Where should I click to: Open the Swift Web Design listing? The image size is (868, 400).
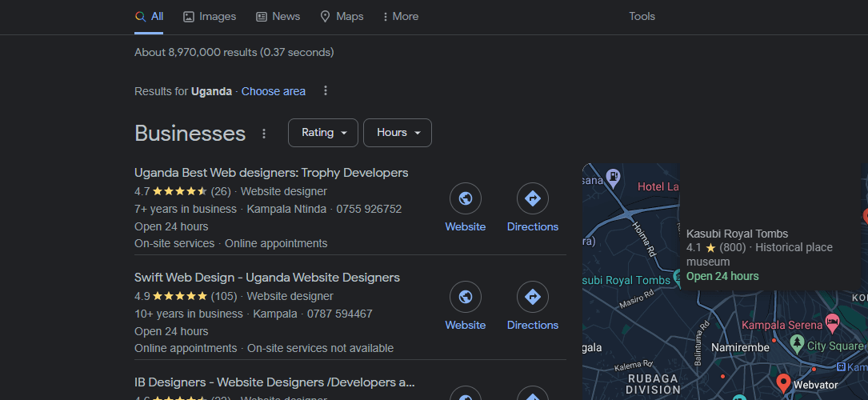click(x=267, y=277)
